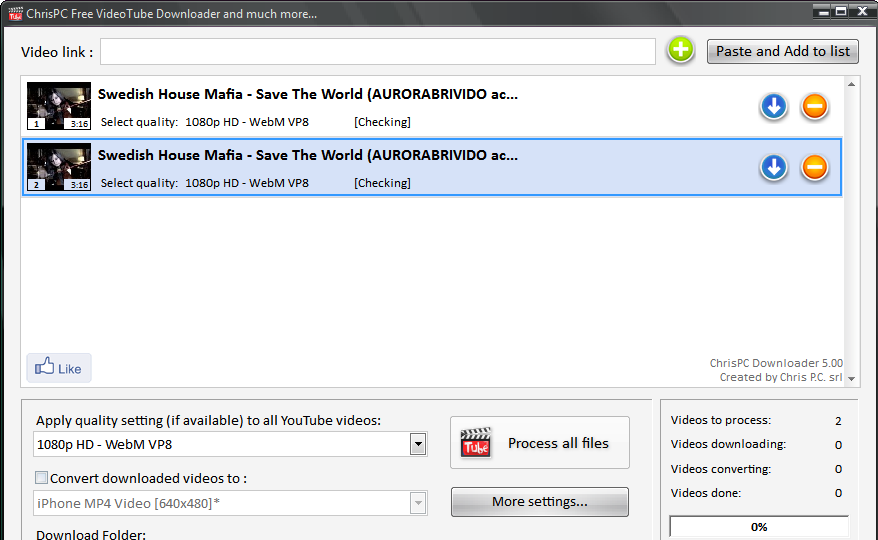
Task: Select first video's 1080p HD quality value
Action: (247, 122)
